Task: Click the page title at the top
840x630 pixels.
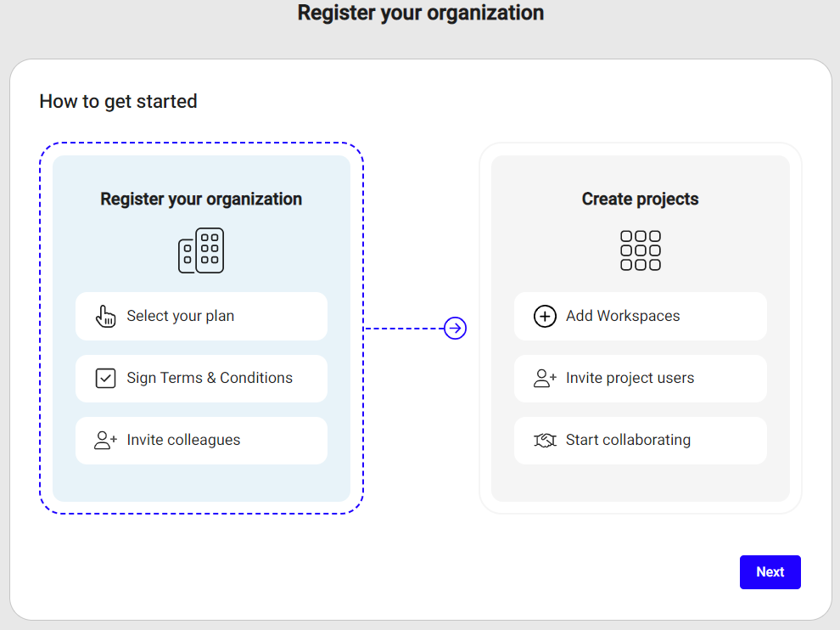Action: point(420,13)
